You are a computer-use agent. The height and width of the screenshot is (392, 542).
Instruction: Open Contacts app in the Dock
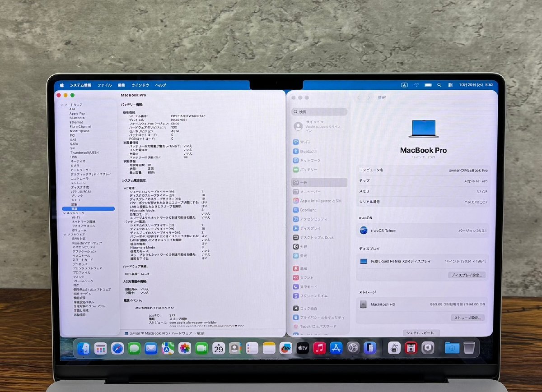(235, 348)
